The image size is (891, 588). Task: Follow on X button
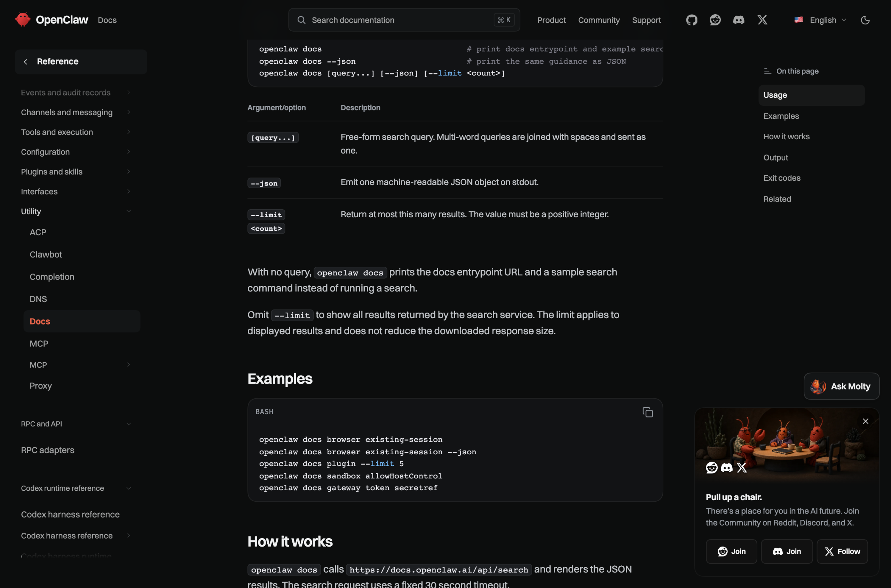pos(842,551)
